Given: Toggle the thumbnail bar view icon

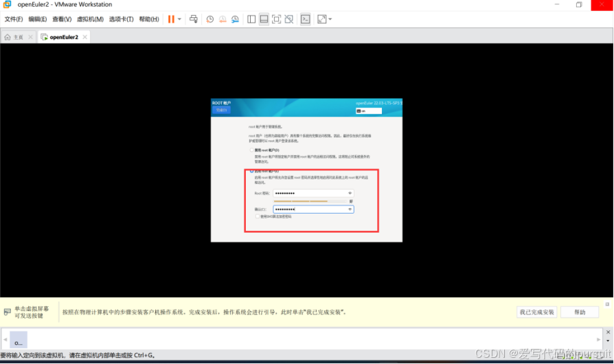Looking at the screenshot, I should click(264, 19).
